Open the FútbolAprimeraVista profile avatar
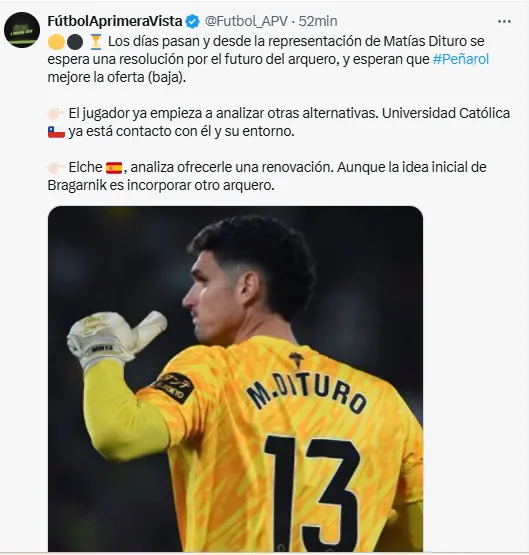The height and width of the screenshot is (555, 529). [22, 30]
